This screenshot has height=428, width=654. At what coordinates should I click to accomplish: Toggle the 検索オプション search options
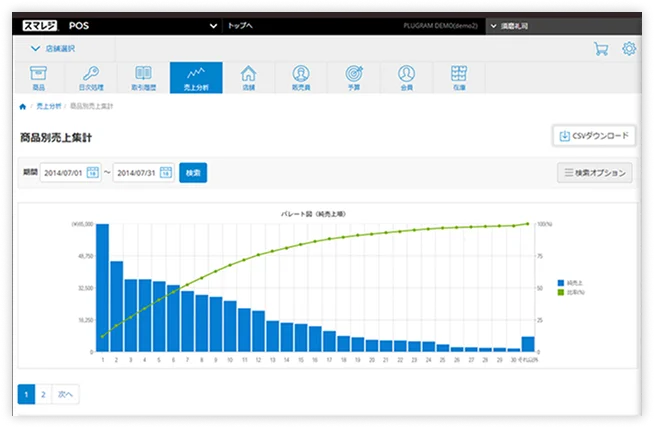(x=594, y=173)
